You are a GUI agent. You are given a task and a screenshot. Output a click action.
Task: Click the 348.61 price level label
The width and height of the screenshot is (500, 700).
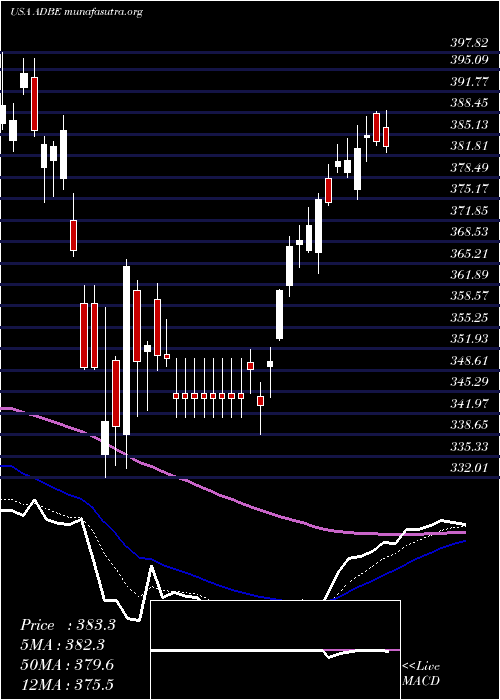click(468, 361)
